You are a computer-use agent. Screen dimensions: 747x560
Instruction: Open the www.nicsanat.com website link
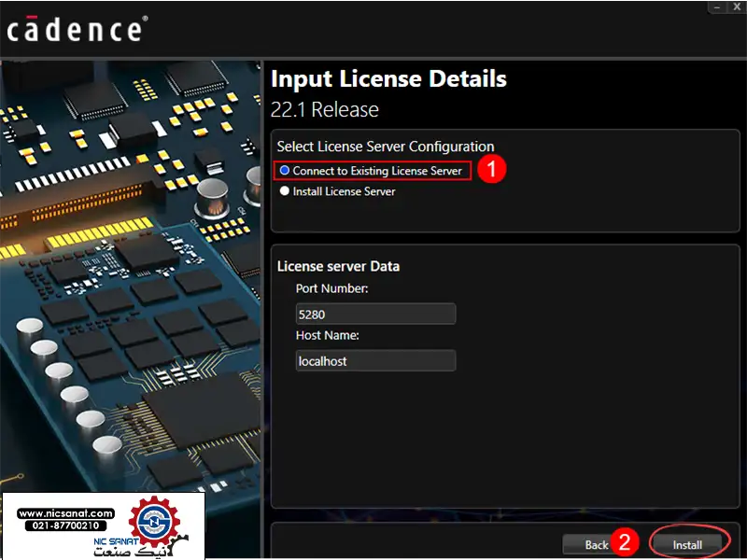pos(65,513)
